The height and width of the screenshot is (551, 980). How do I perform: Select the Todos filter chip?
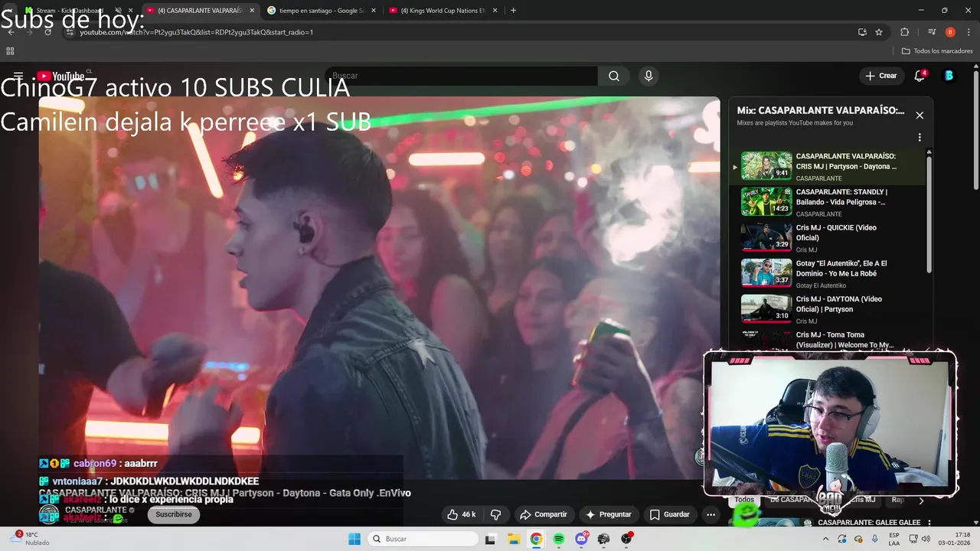tap(744, 500)
